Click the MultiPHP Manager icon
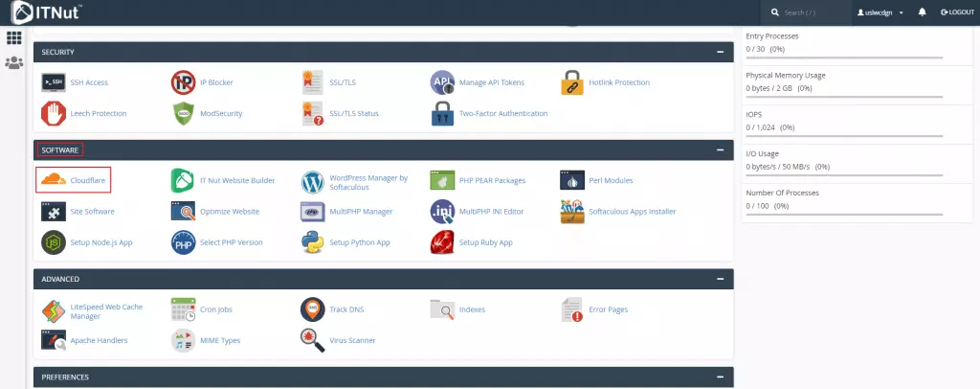The height and width of the screenshot is (389, 980). click(x=313, y=212)
